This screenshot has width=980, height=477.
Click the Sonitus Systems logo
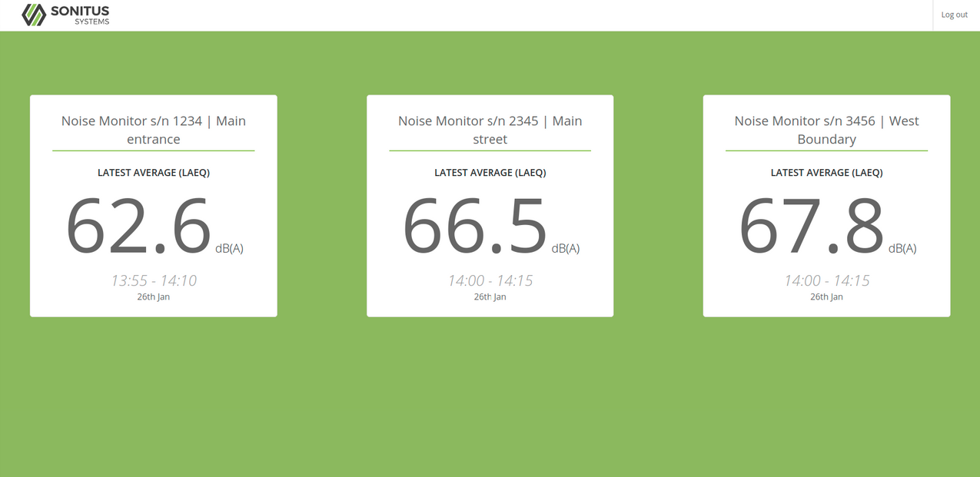pos(65,15)
